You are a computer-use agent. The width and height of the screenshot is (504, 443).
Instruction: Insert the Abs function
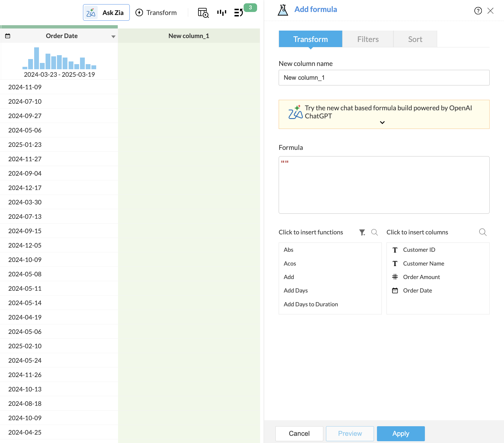289,250
